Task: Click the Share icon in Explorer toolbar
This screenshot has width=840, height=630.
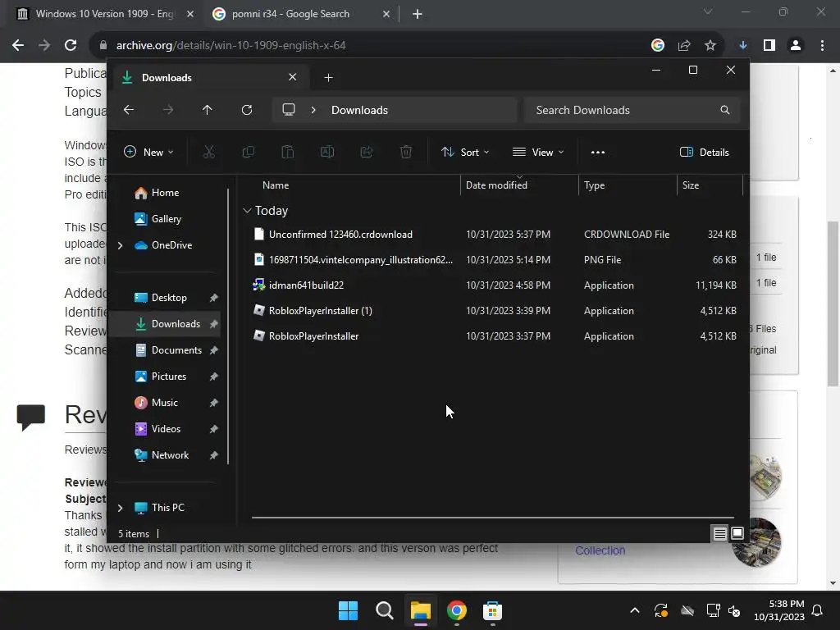Action: (367, 152)
